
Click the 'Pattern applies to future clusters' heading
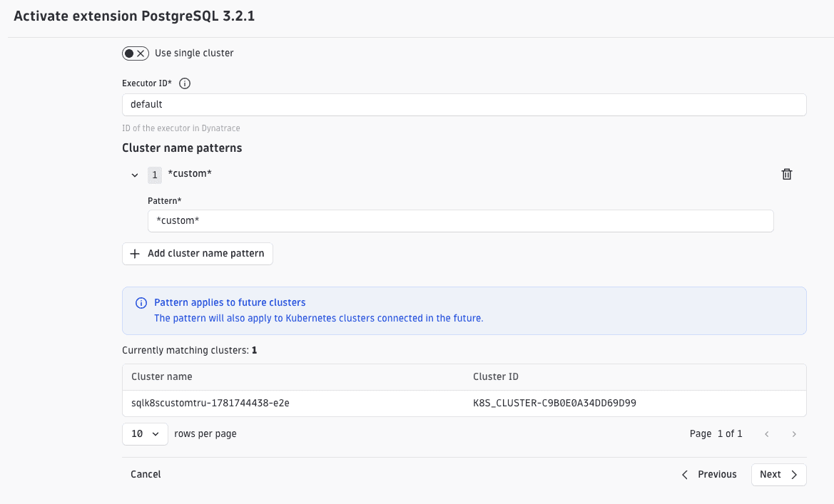click(x=230, y=302)
